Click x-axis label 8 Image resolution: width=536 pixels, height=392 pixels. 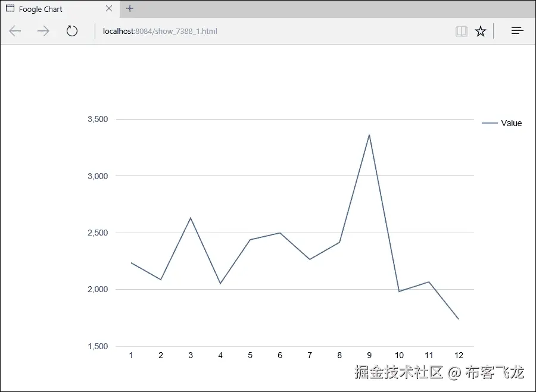pos(339,356)
